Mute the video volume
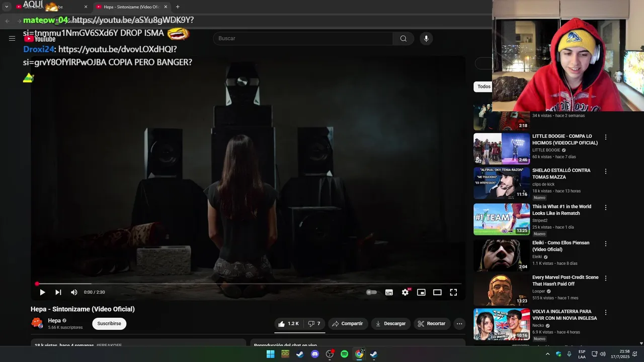 click(x=74, y=292)
